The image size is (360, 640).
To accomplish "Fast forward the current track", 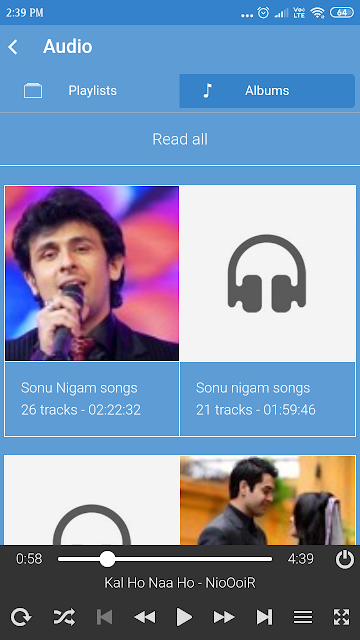I will click(224, 617).
